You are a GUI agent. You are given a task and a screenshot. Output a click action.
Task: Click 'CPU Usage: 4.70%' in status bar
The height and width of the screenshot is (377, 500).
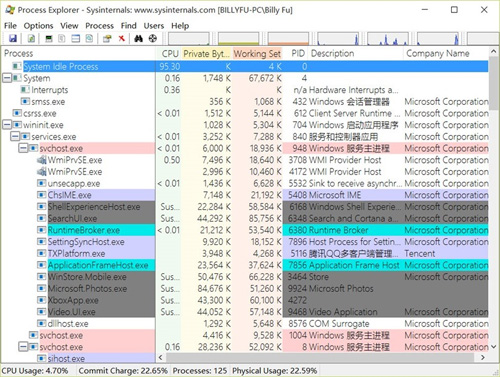pyautogui.click(x=35, y=371)
